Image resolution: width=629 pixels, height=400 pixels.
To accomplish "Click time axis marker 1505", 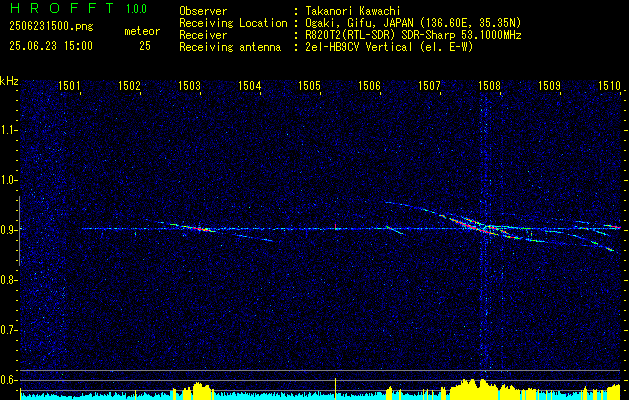I will [310, 85].
